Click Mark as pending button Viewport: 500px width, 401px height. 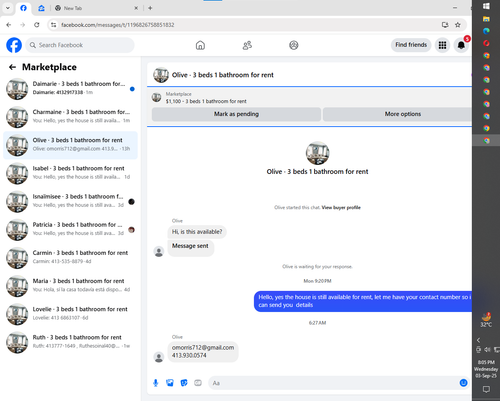pyautogui.click(x=236, y=114)
